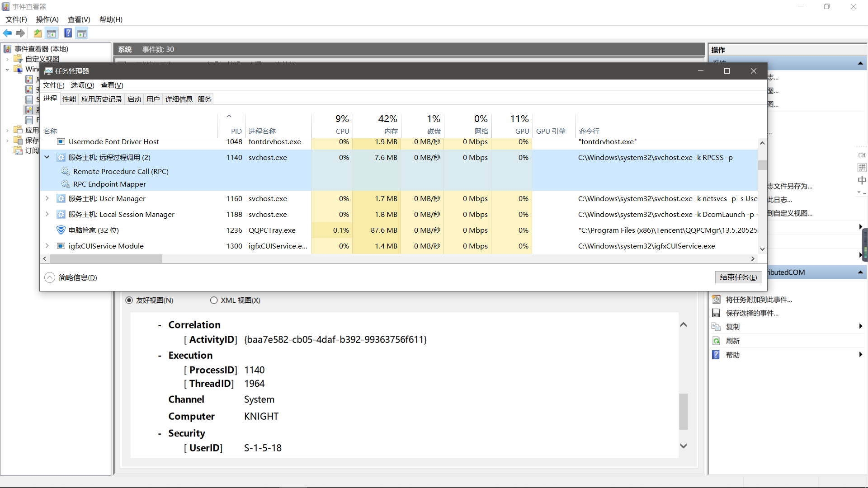
Task: Toggle the show/hide console tree toolbar icon
Action: click(52, 33)
